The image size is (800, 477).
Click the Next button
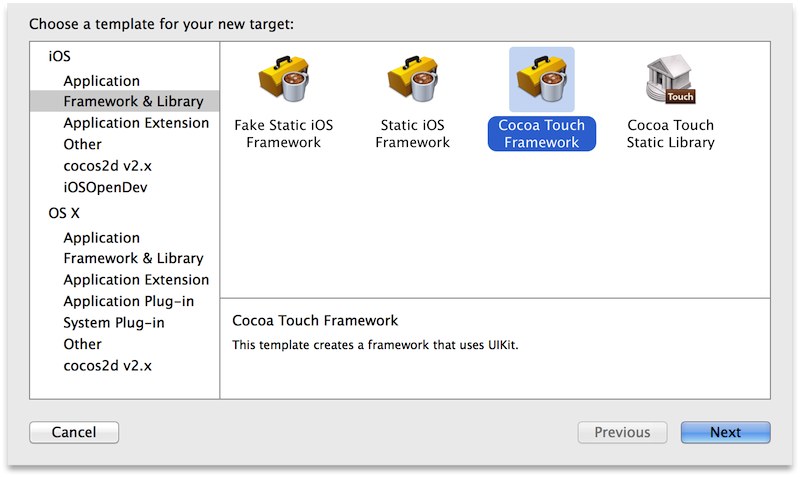coord(725,432)
